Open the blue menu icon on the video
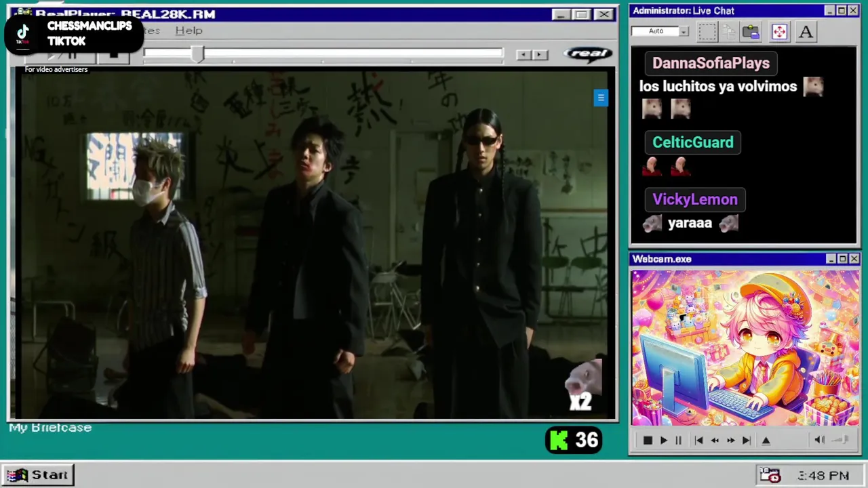This screenshot has width=868, height=488. click(601, 98)
